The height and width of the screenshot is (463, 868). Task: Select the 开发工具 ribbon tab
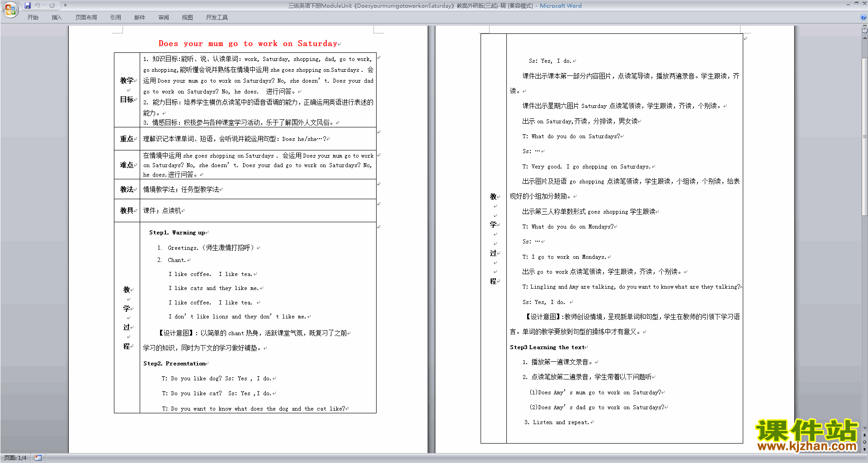click(217, 18)
